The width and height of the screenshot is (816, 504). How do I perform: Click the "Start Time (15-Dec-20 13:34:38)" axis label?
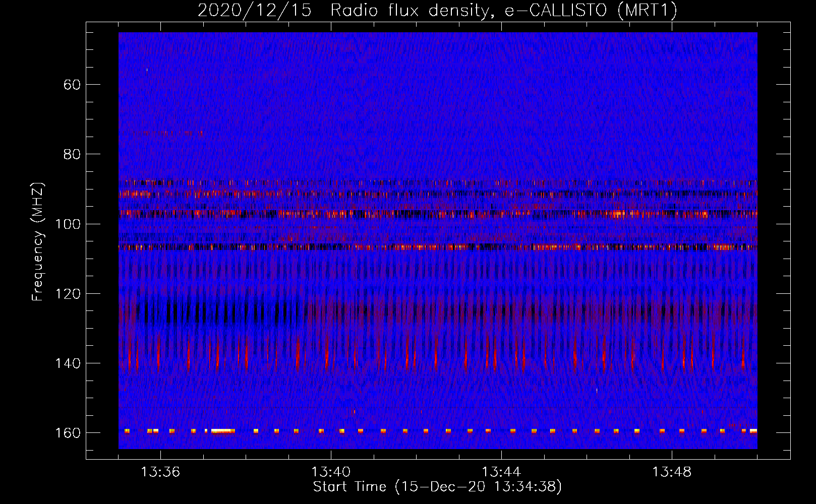pos(437,486)
